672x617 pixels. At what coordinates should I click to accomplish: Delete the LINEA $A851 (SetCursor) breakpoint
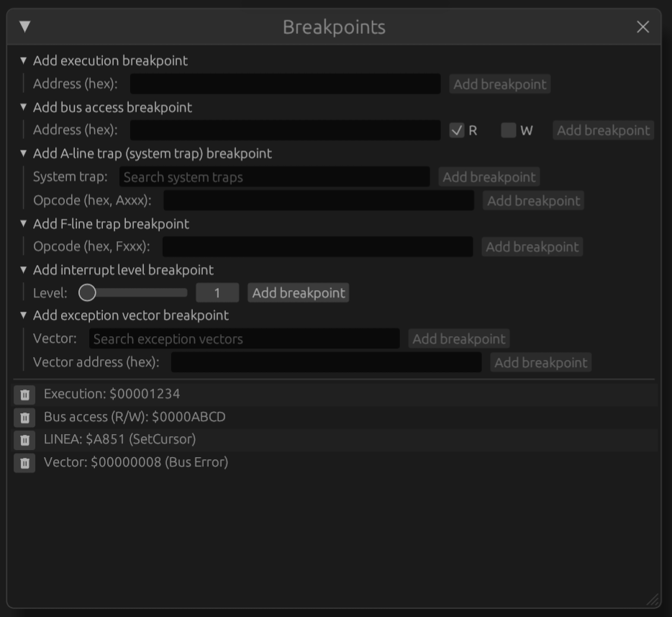24,439
